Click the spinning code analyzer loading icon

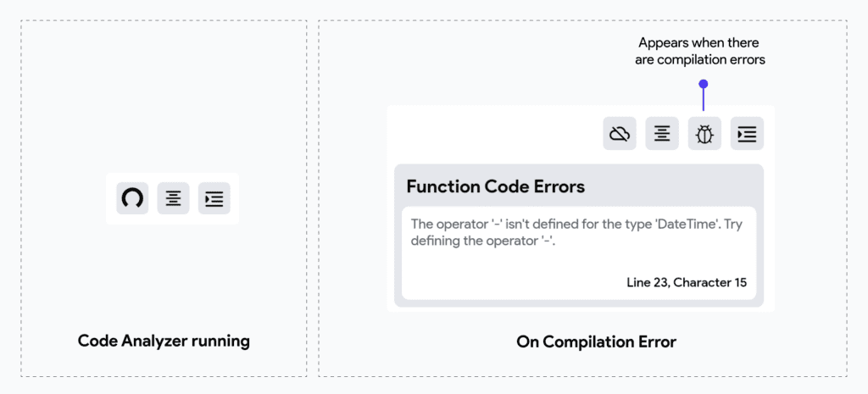(132, 198)
